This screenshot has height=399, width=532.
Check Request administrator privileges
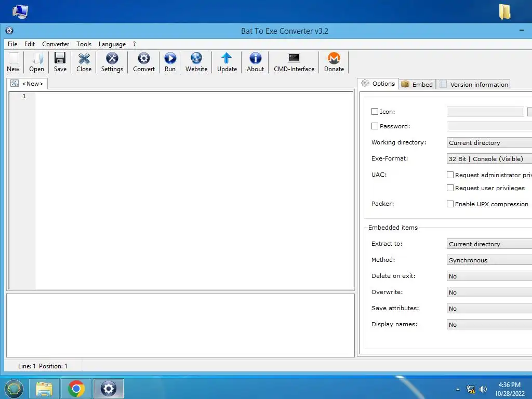pos(450,175)
